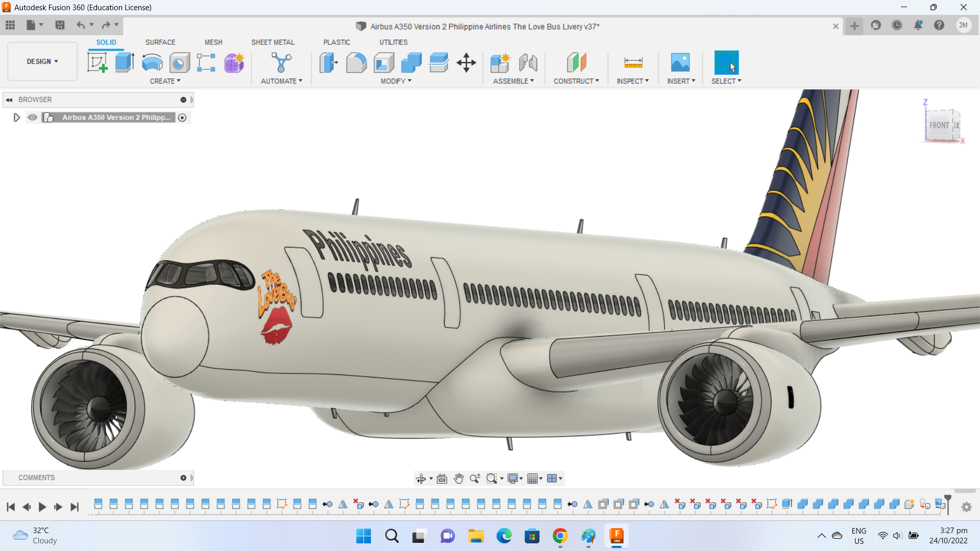Redo the last action

coord(106,25)
